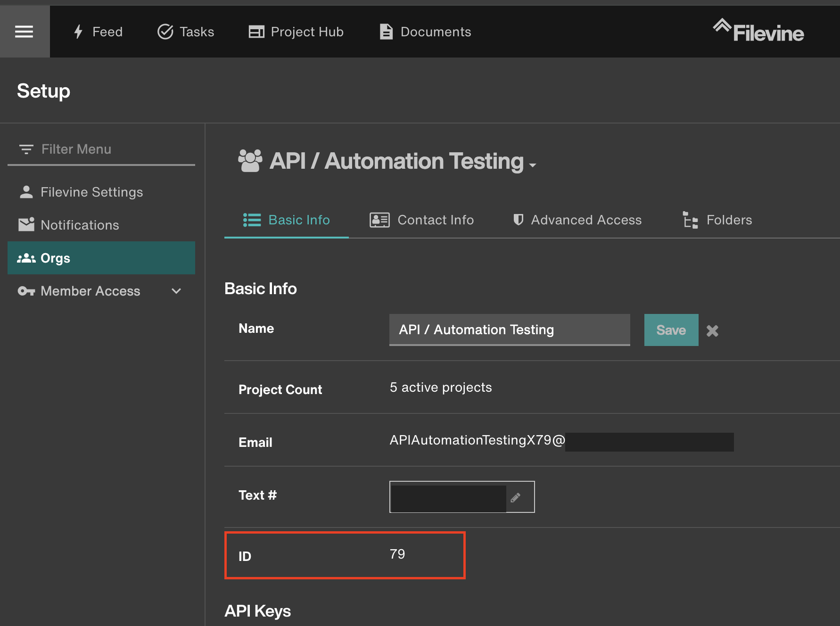Viewport: 840px width, 626px height.
Task: Open the Feed menu item
Action: tap(99, 32)
